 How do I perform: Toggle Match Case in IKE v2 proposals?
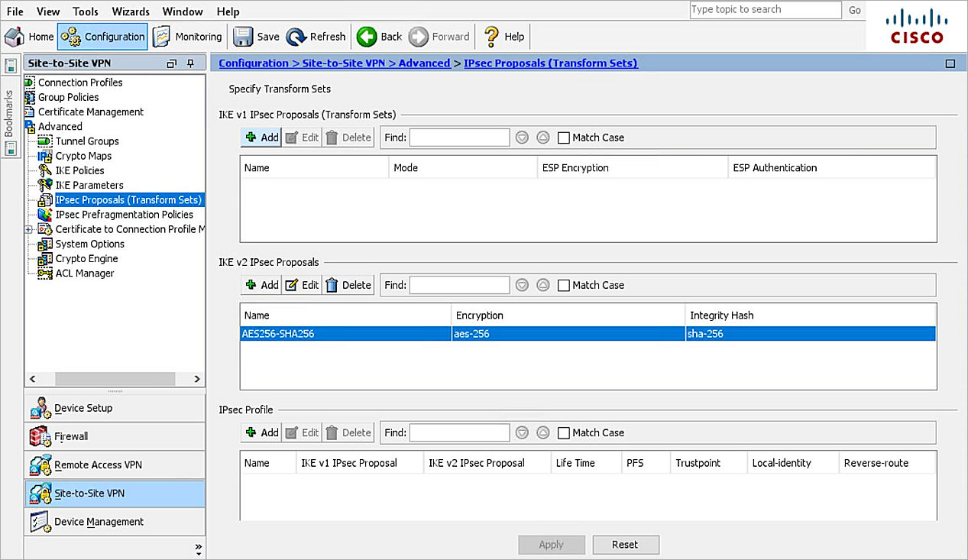pyautogui.click(x=564, y=286)
